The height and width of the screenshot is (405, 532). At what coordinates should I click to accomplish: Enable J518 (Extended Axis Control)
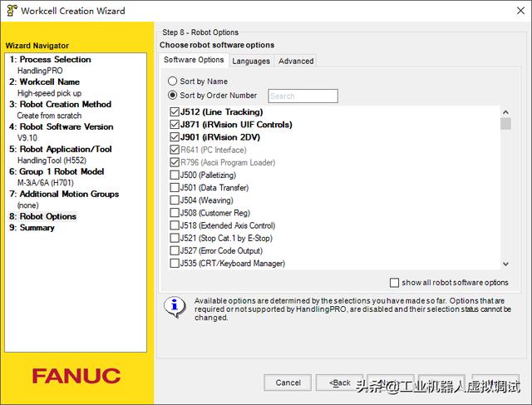[175, 225]
